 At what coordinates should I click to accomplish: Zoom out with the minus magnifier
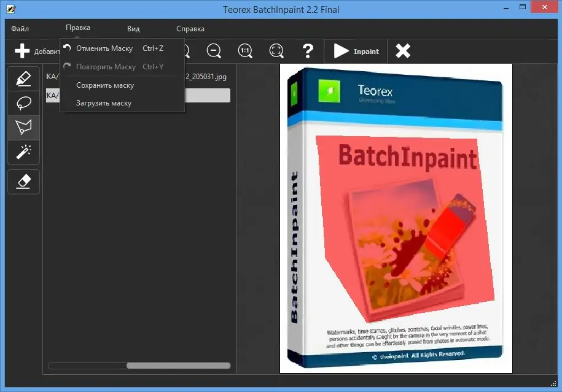(x=214, y=51)
